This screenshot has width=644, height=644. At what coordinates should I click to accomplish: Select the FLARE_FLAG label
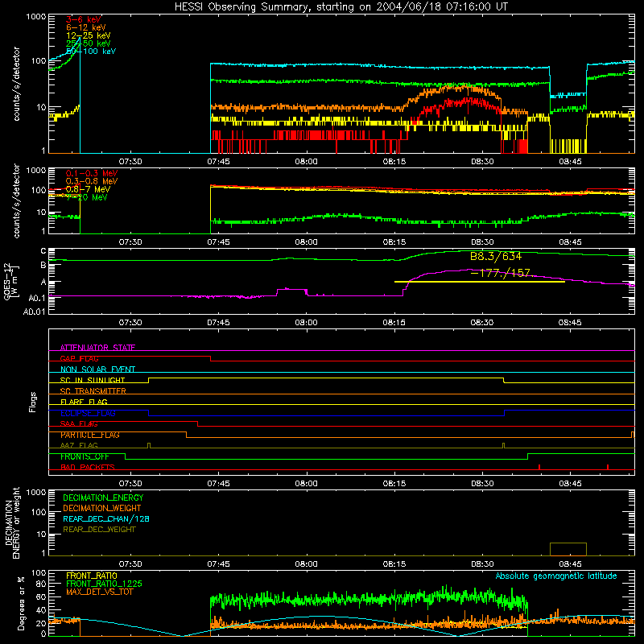(84, 402)
